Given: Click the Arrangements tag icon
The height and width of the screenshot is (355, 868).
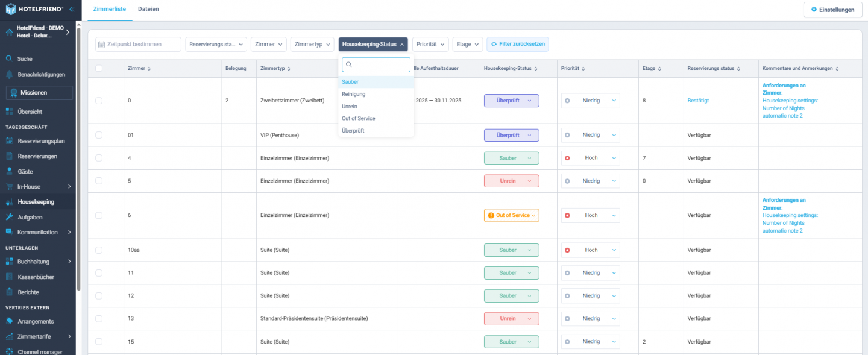Looking at the screenshot, I should 9,321.
